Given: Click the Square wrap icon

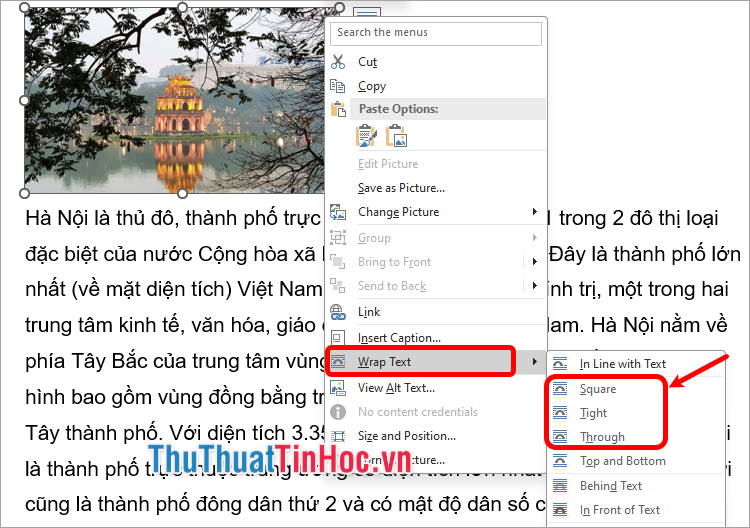Looking at the screenshot, I should [x=560, y=389].
